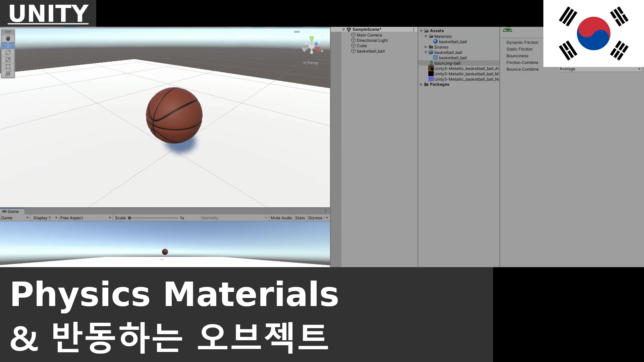Open the Free Aspect dropdown

coord(86,218)
